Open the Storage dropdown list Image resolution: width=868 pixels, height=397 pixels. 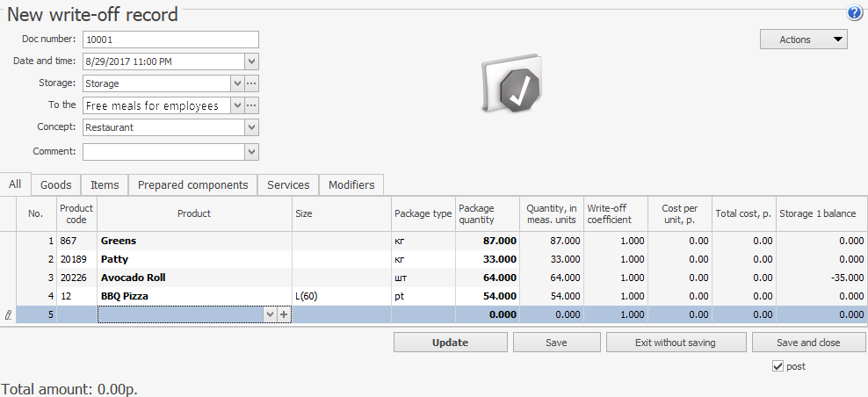(236, 83)
